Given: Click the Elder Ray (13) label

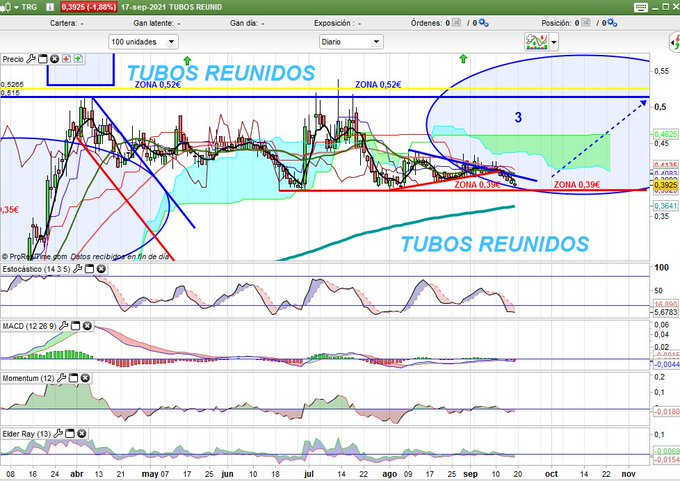Looking at the screenshot, I should [26, 433].
